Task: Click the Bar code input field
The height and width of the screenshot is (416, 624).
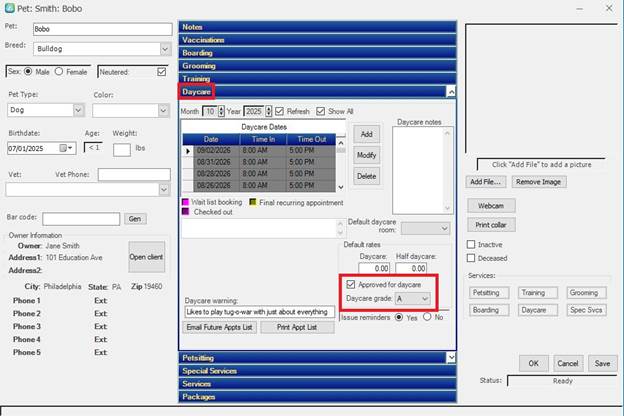Action: (81, 219)
